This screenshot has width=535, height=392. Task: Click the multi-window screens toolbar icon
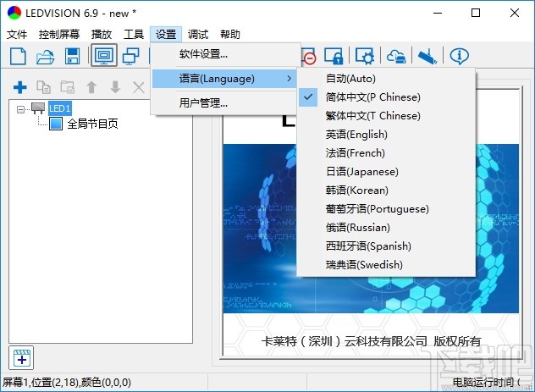(x=131, y=56)
